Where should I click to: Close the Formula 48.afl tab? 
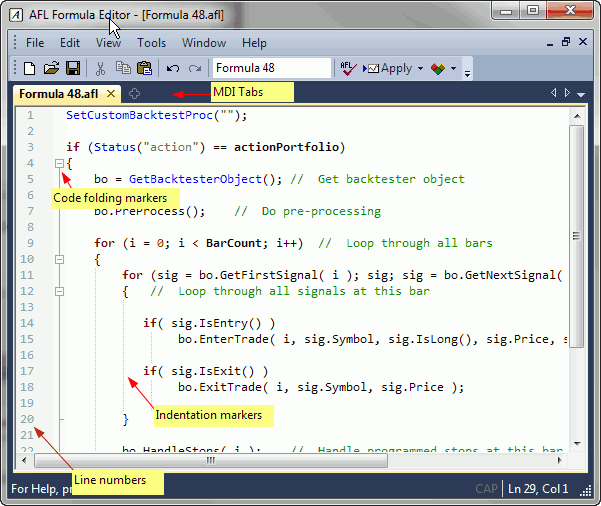[111, 94]
